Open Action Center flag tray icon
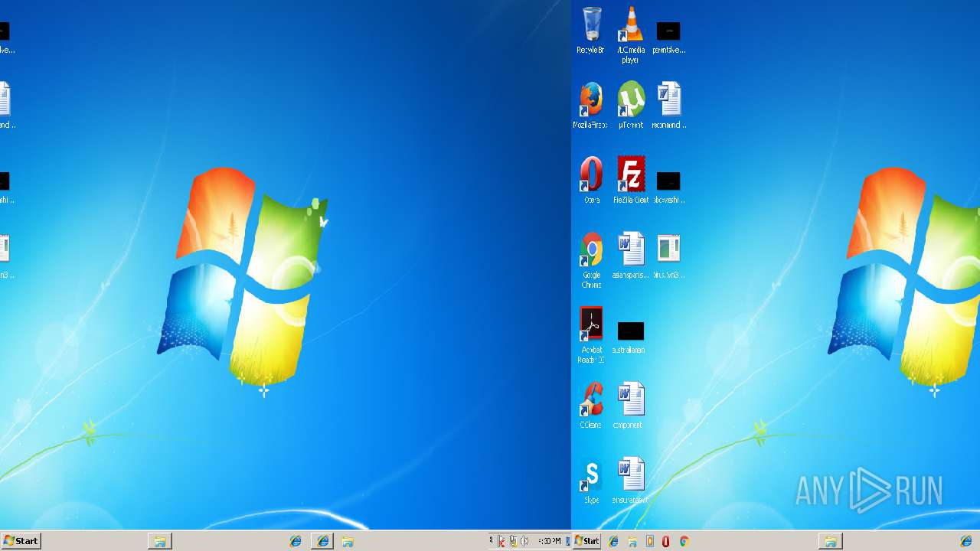Screen dimensions: 980x551 501,541
